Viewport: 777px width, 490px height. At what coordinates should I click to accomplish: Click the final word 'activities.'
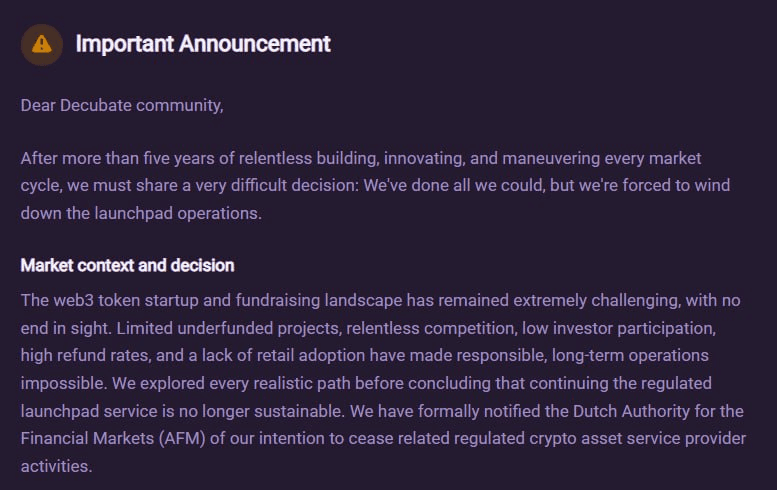[x=57, y=466]
